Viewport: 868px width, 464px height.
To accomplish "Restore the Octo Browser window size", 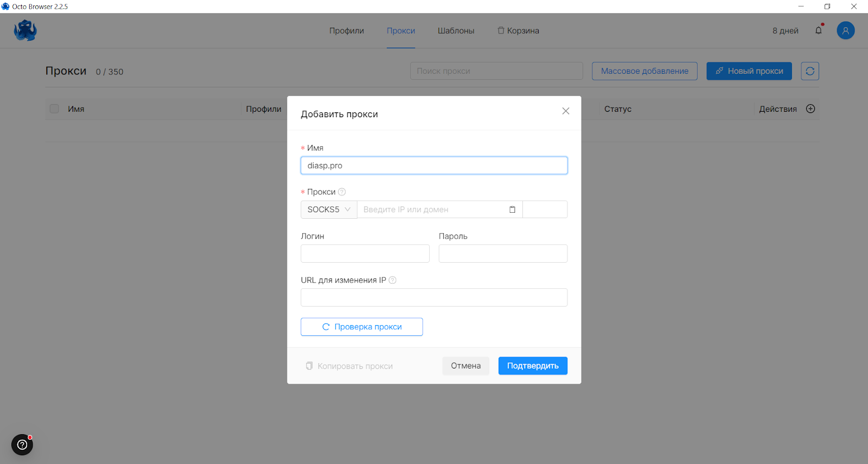I will tap(827, 7).
